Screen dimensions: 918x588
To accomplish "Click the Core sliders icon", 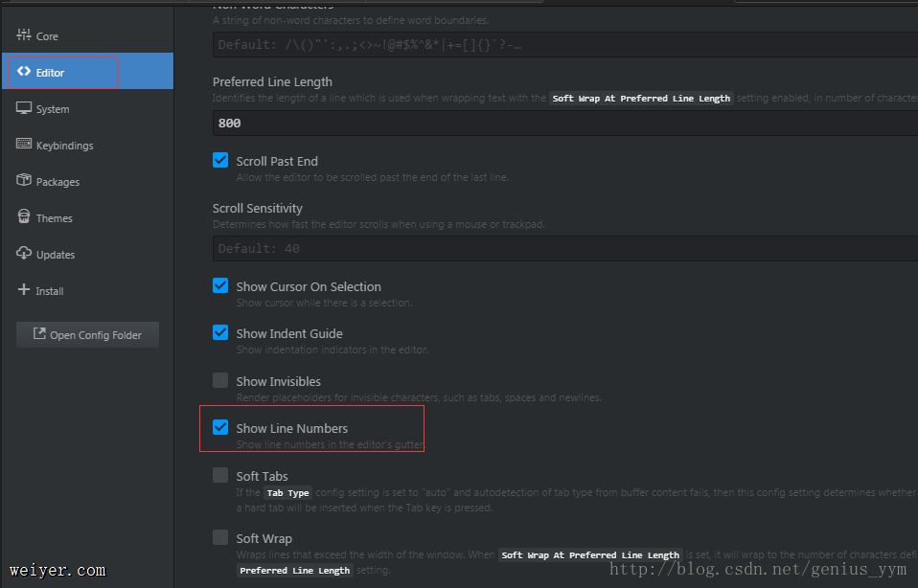I will [24, 35].
